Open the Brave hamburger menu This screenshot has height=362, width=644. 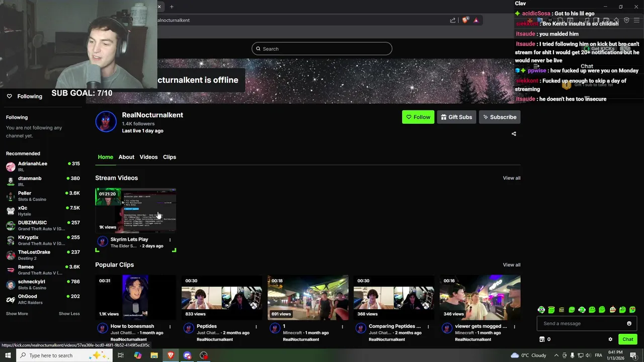(636, 20)
